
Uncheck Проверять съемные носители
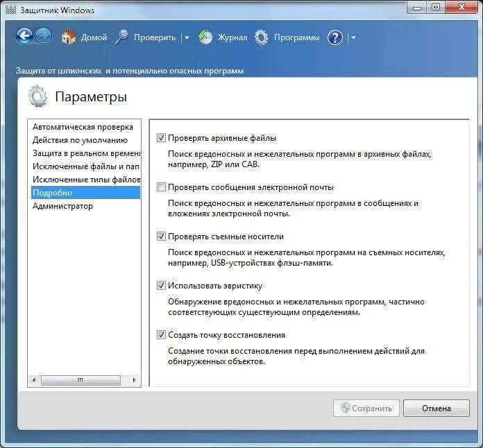click(161, 236)
